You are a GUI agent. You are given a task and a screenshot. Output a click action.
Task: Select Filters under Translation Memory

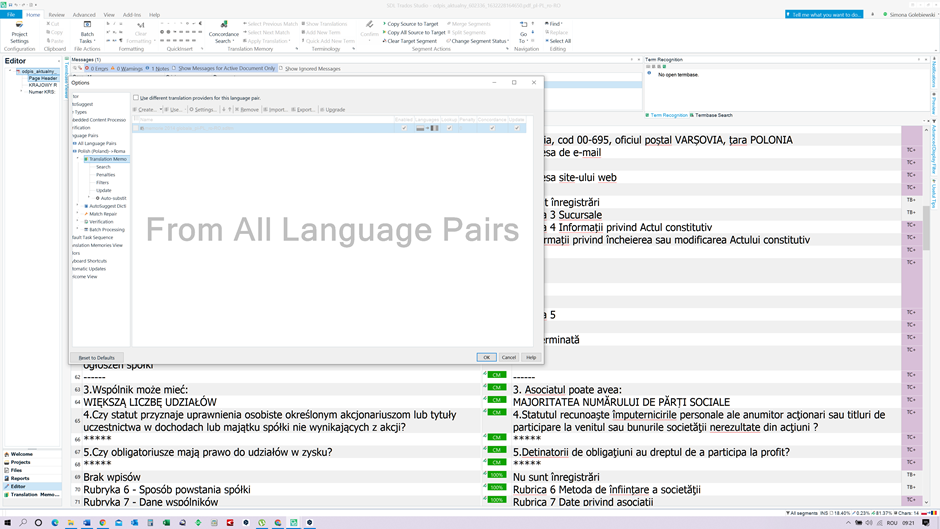coord(103,182)
